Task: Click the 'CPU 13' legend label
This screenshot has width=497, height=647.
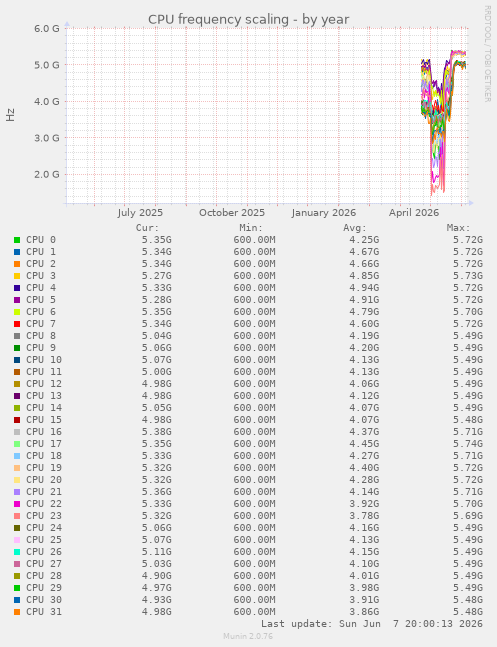Action: pyautogui.click(x=44, y=395)
